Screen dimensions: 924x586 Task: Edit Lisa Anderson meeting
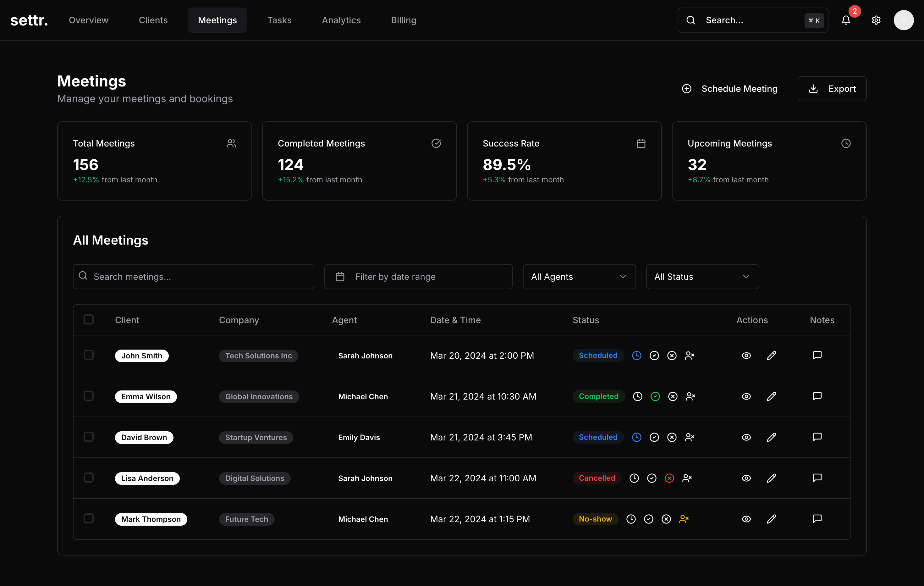pyautogui.click(x=772, y=478)
